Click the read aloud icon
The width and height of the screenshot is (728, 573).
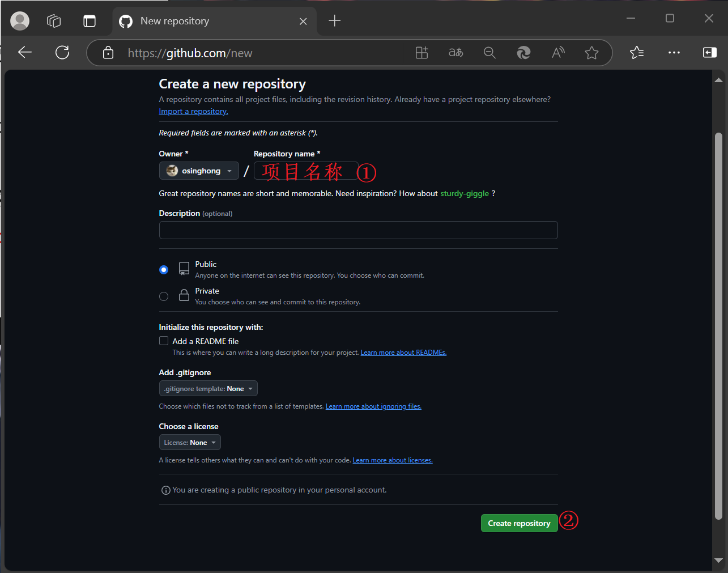558,53
